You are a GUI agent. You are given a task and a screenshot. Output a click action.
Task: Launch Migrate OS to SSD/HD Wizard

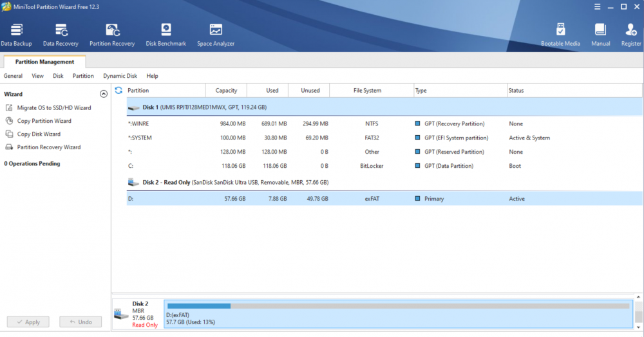tap(53, 108)
